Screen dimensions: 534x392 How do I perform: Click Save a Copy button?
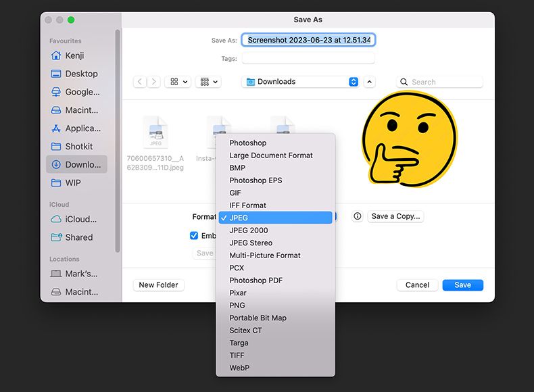pyautogui.click(x=395, y=216)
